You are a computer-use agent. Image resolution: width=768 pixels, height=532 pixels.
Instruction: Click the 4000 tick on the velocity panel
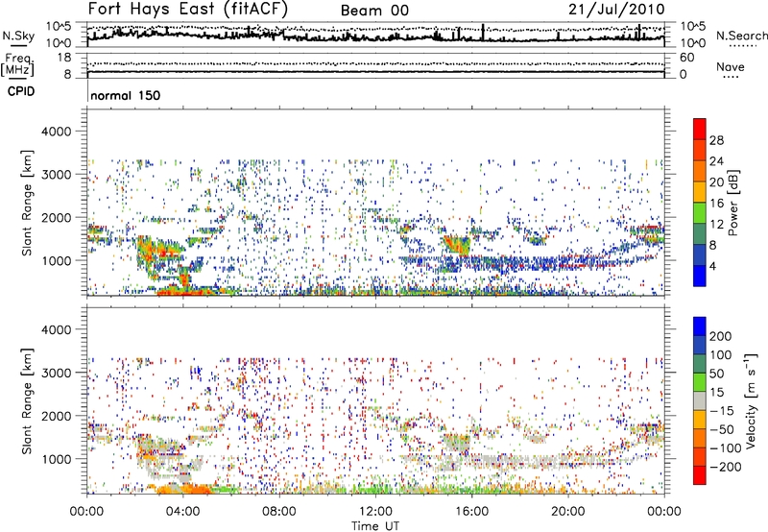tap(56, 329)
